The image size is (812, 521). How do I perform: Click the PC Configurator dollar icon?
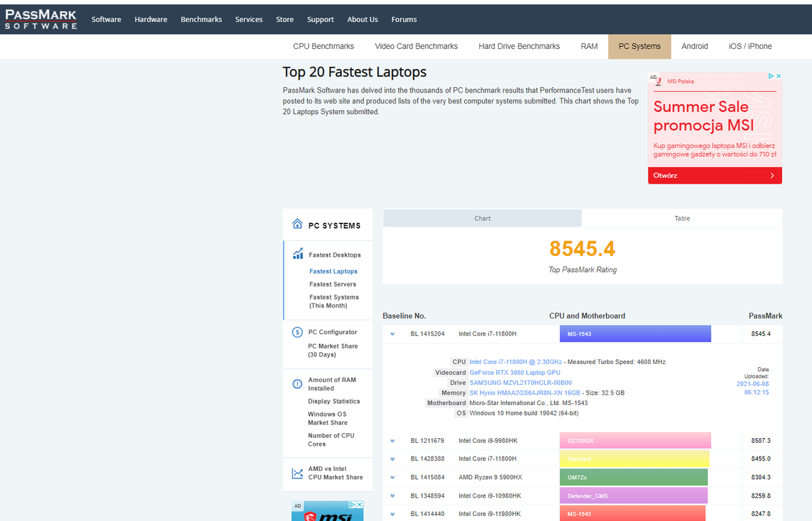[298, 332]
